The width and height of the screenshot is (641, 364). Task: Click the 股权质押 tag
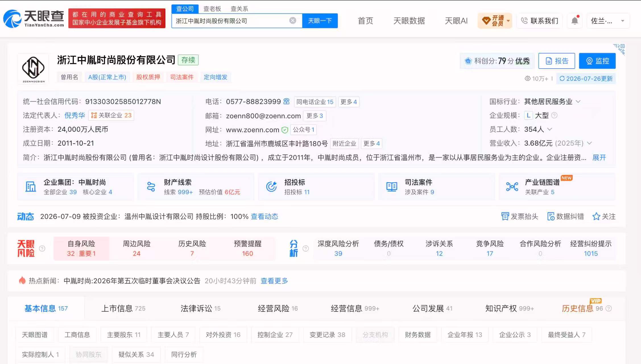pos(148,77)
